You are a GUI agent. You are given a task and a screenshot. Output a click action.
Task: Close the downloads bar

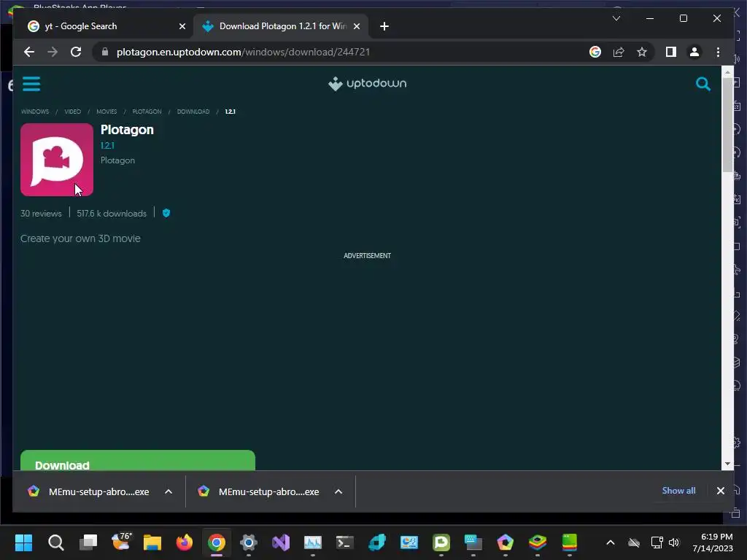(720, 491)
